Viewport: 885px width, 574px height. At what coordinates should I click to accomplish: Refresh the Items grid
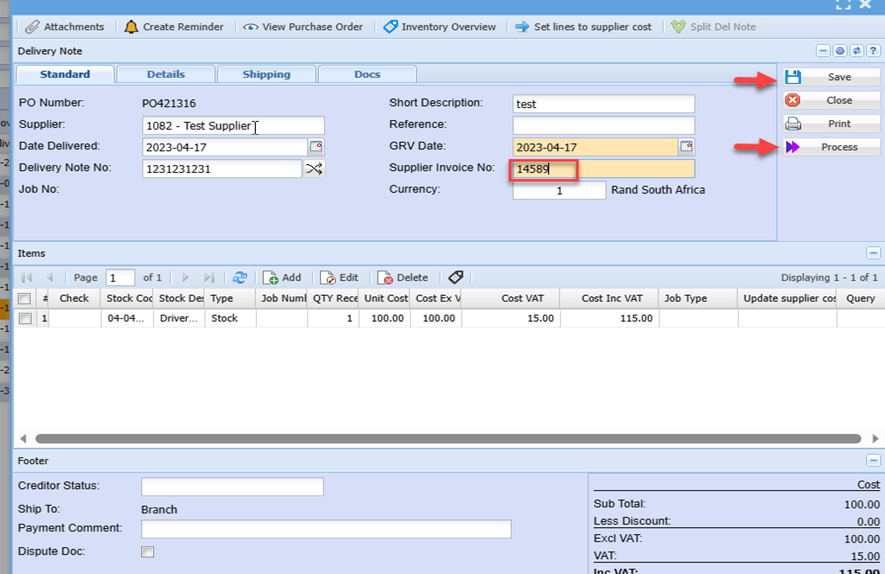240,278
